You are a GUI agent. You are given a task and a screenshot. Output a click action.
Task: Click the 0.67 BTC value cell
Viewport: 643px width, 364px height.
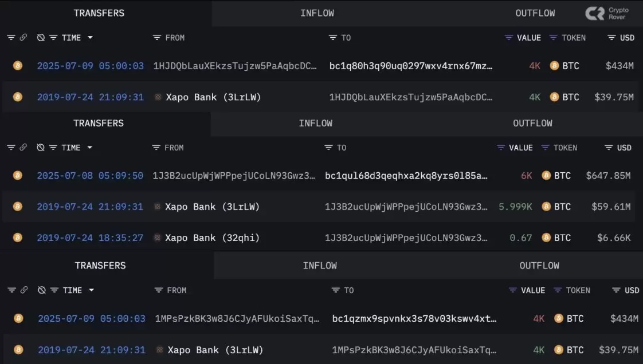(520, 238)
